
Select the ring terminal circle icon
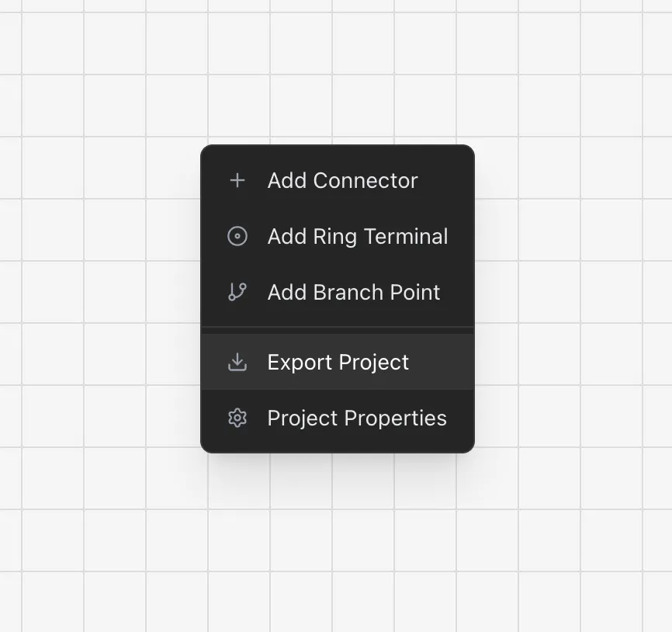point(237,236)
